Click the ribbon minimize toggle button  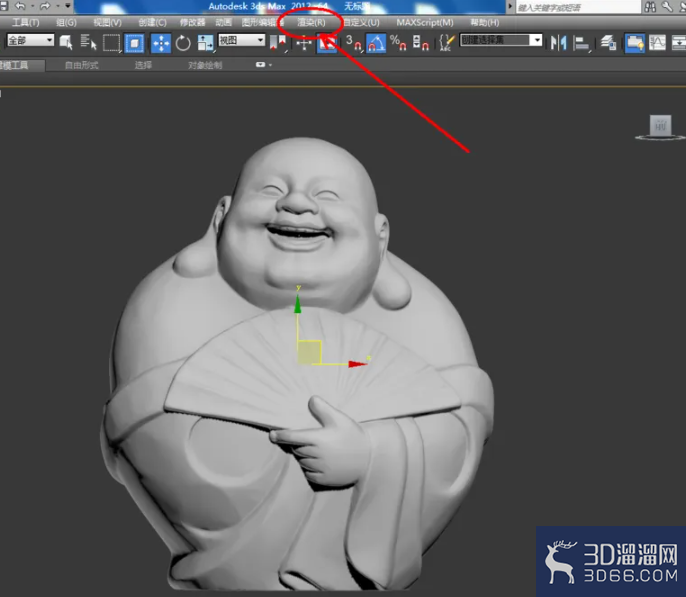coord(261,65)
